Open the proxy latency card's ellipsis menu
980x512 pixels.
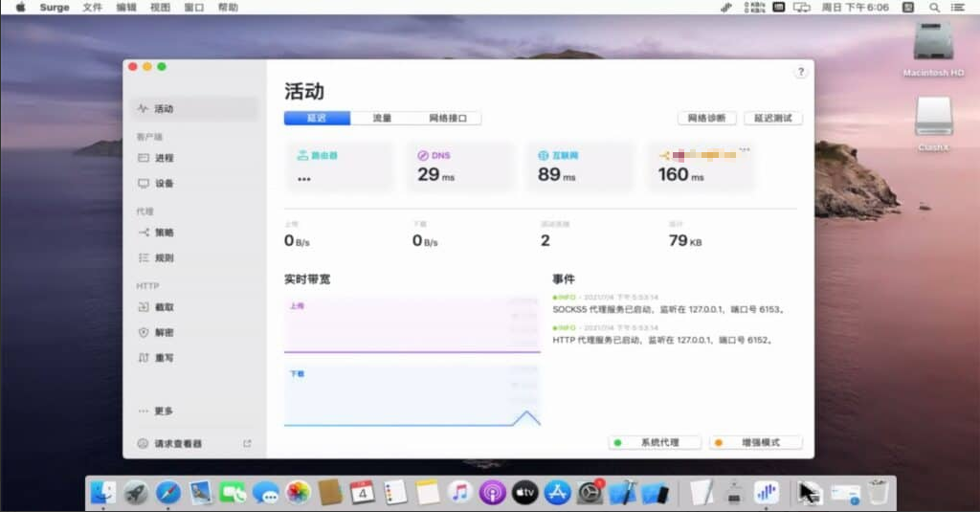point(744,151)
